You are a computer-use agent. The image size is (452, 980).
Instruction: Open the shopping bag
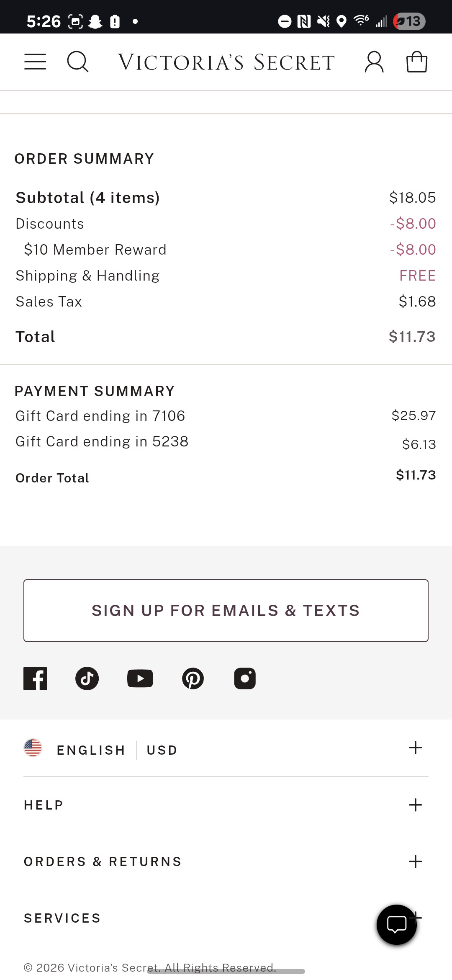(x=417, y=62)
